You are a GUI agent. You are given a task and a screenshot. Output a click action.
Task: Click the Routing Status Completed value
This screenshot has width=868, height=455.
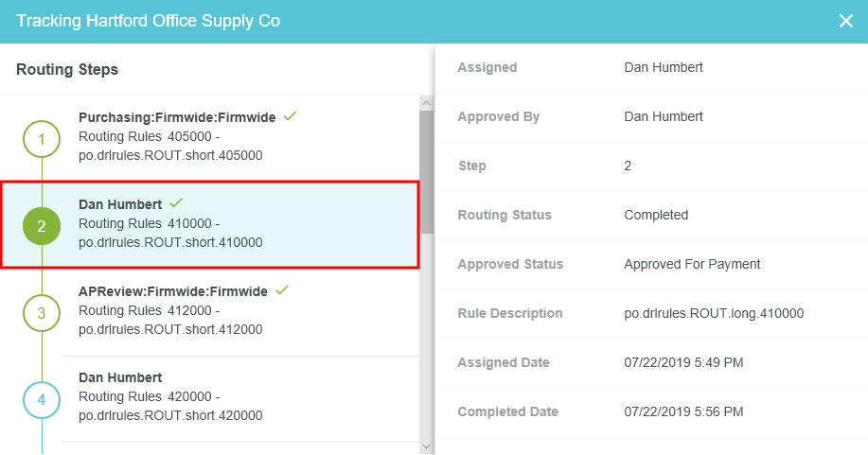656,215
